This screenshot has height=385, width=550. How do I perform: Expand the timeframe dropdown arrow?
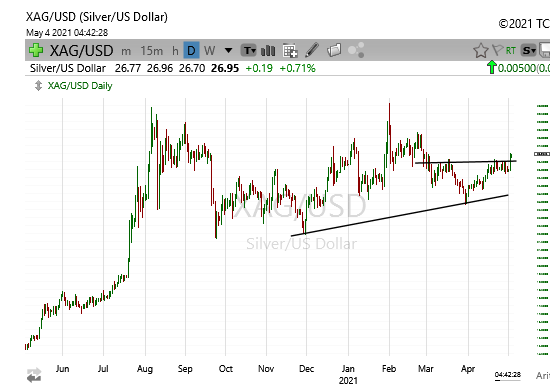pos(228,51)
